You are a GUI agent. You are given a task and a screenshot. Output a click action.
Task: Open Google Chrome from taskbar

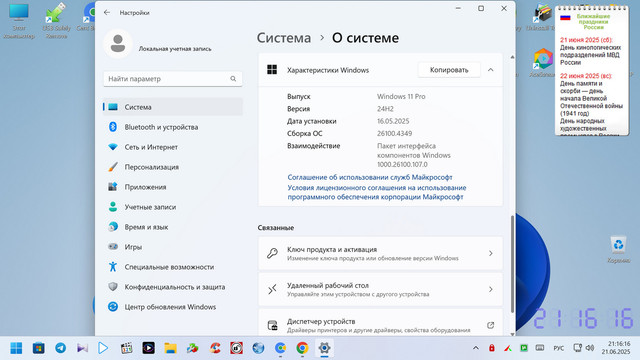tap(302, 348)
